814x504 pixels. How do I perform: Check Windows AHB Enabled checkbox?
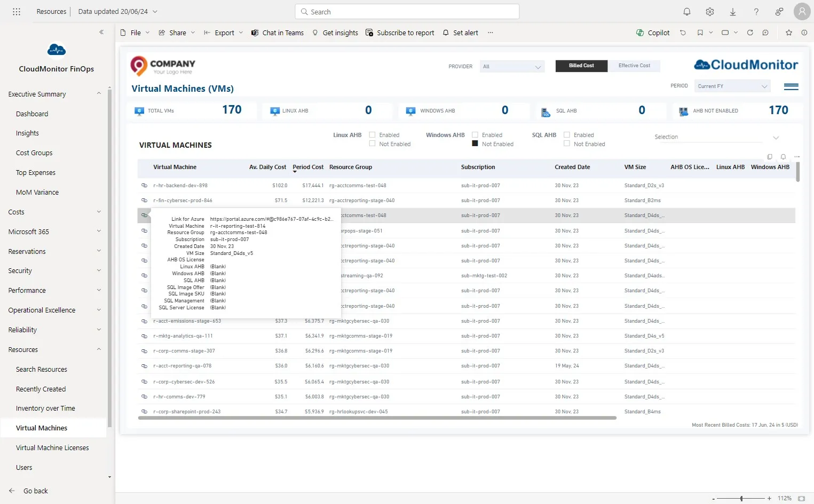coord(475,135)
